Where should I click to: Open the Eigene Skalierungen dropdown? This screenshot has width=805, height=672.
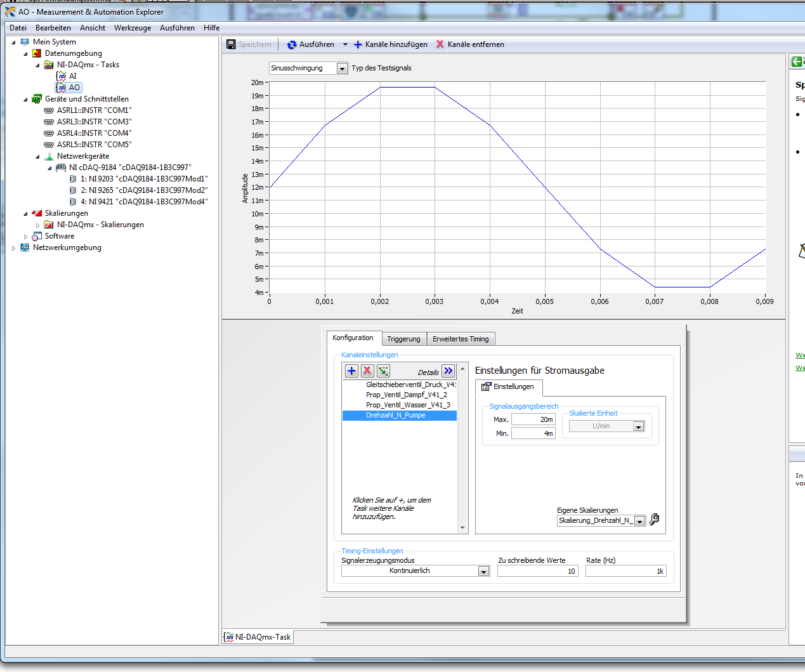pos(639,521)
